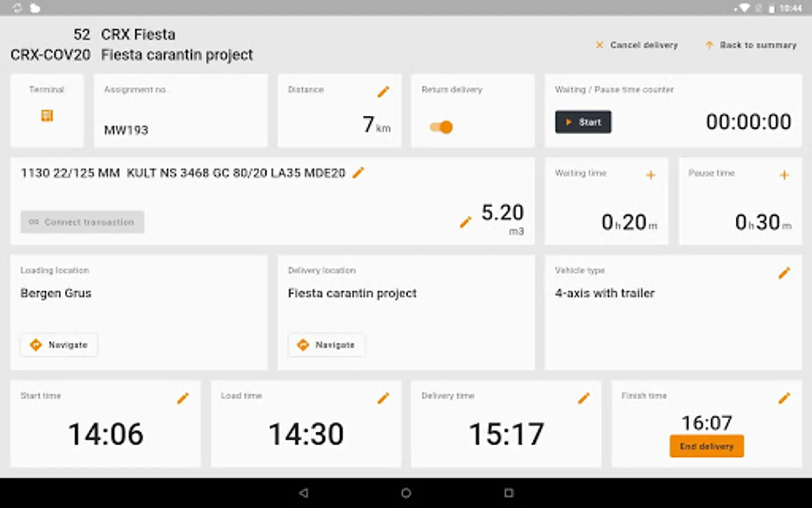
Task: Edit the Start time
Action: click(x=183, y=398)
